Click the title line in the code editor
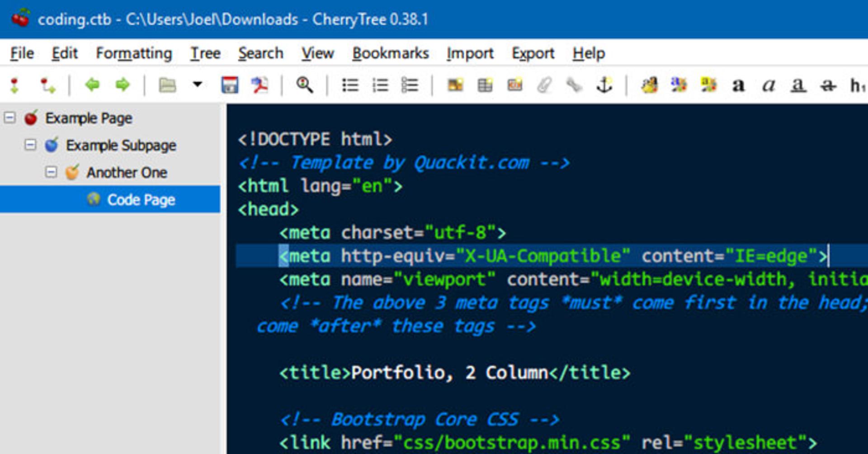Viewport: 868px width, 454px height. 454,373
